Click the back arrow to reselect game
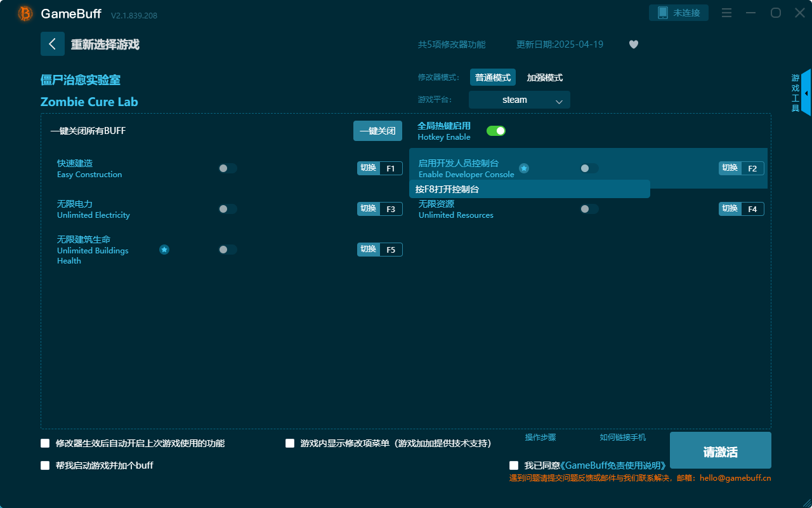This screenshot has height=508, width=812. (x=53, y=43)
